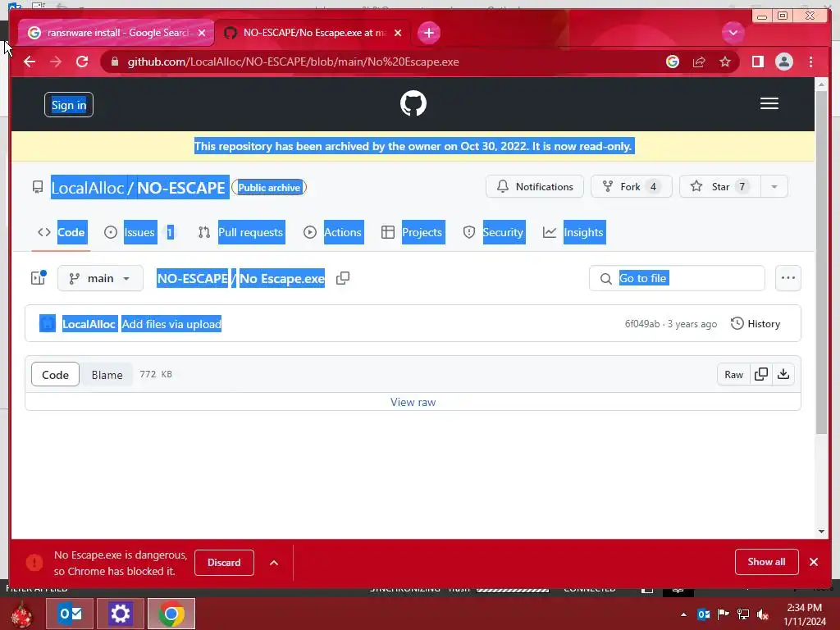Viewport: 840px width, 630px height.
Task: Close the ransnware install Google Search tab
Action: pyautogui.click(x=202, y=33)
